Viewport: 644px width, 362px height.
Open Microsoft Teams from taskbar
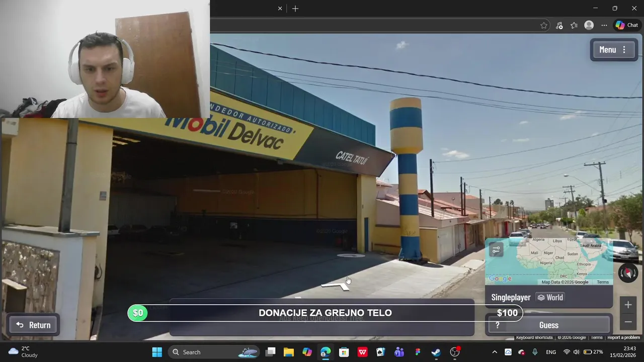pyautogui.click(x=399, y=352)
